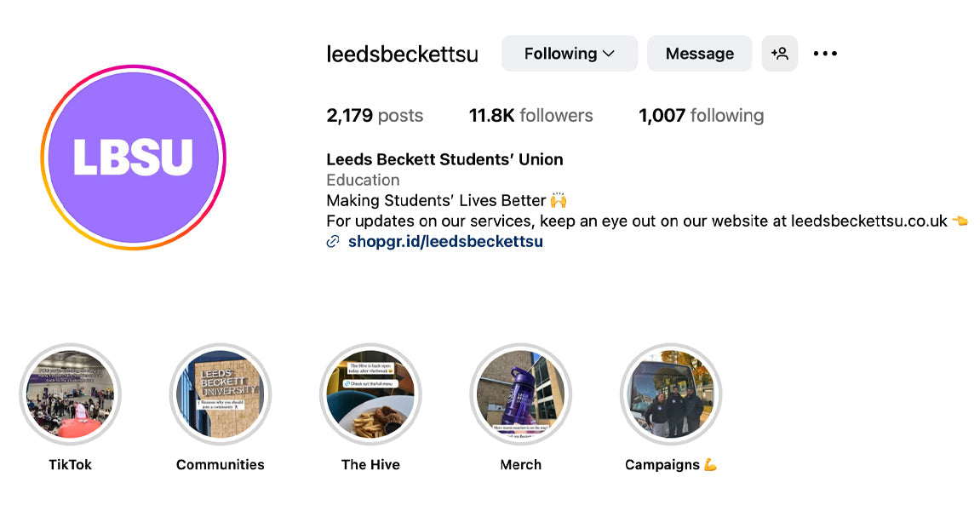Open the LBSU profile picture story
Screen dimensions: 980x517
point(133,158)
